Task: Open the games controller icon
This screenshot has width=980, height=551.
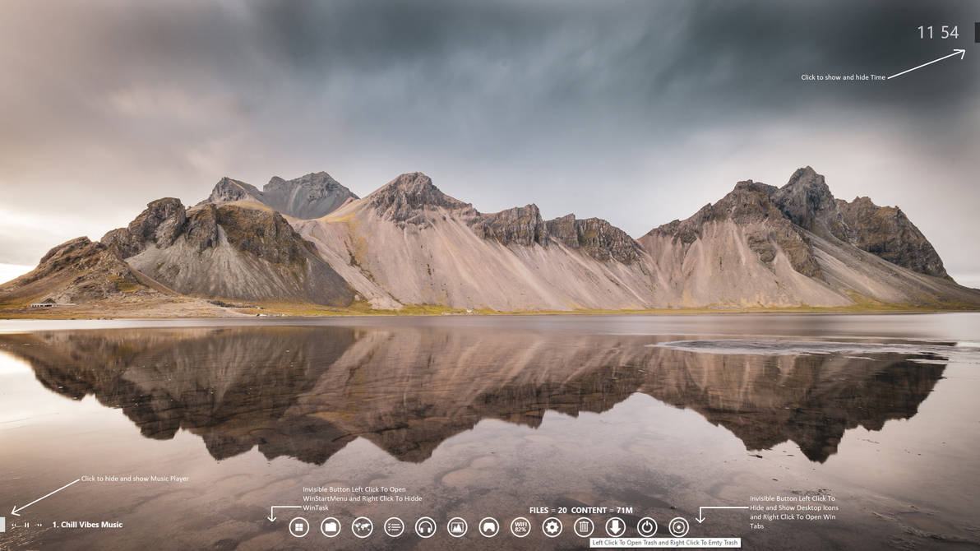Action: [489, 526]
